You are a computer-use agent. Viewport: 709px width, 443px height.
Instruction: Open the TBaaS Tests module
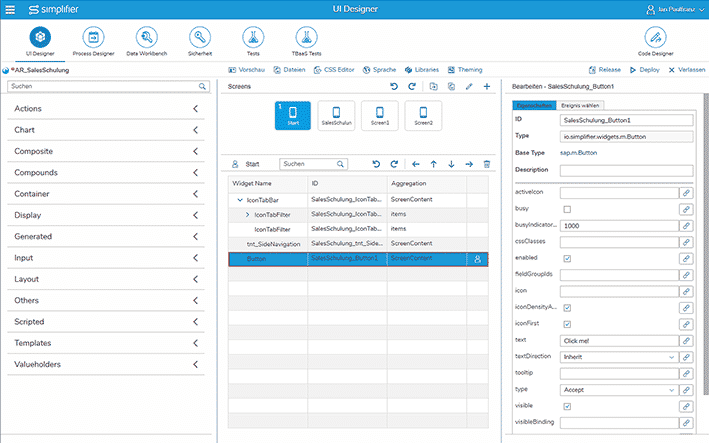click(307, 37)
